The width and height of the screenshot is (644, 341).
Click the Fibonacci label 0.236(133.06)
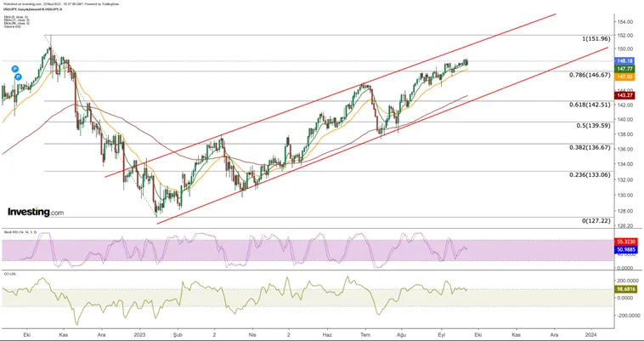tap(590, 174)
